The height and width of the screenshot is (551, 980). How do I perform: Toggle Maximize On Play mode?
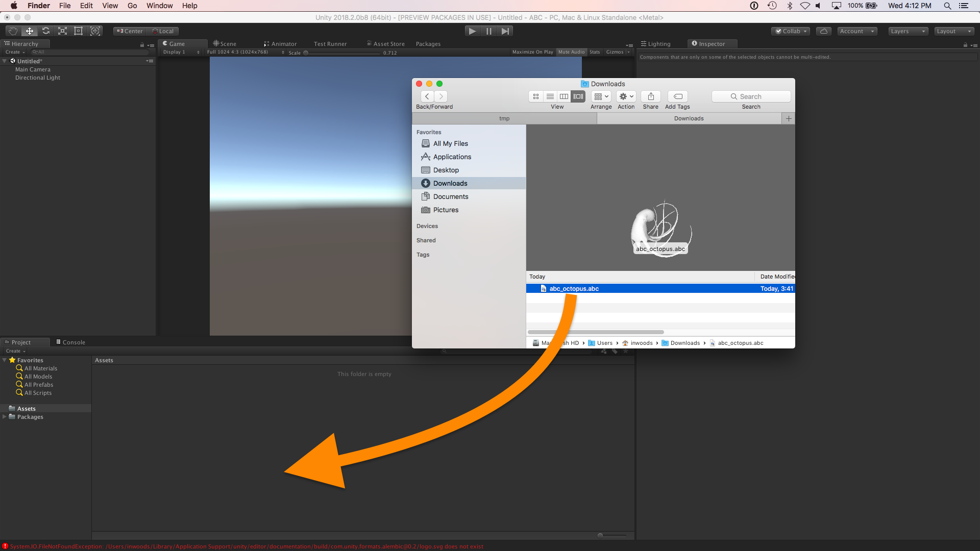coord(532,52)
